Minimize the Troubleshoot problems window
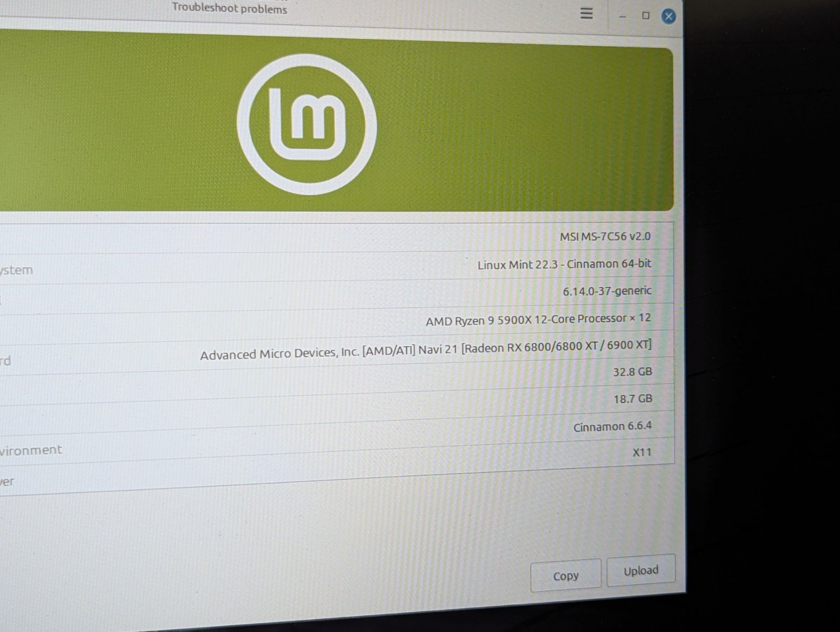 coord(623,16)
